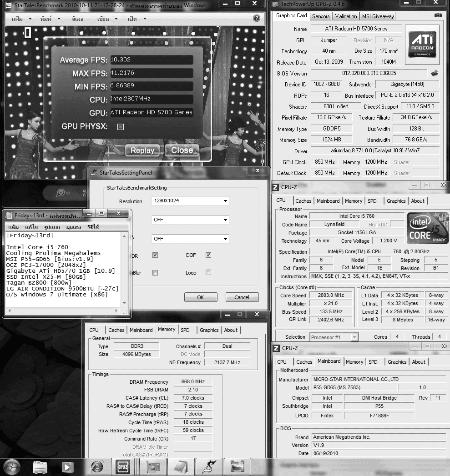Click Notepad's vertical scrollbar up arrow
Screen dimensions: 450x476
click(x=124, y=236)
